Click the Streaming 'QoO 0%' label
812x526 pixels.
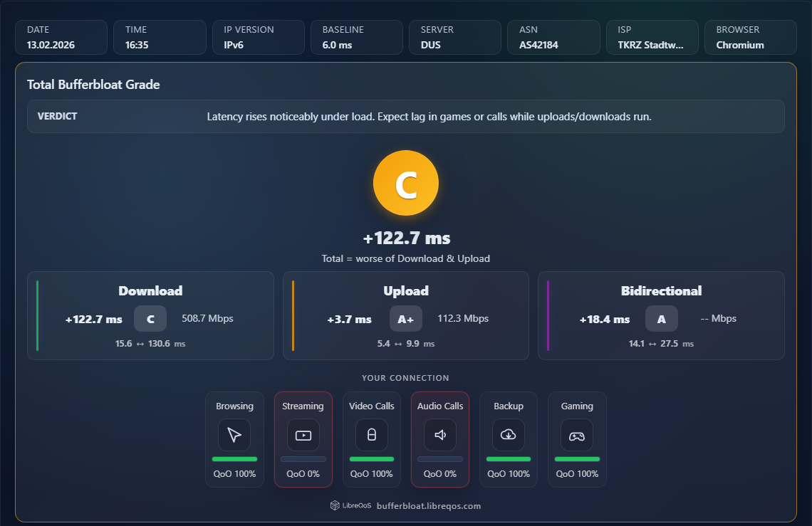[303, 474]
